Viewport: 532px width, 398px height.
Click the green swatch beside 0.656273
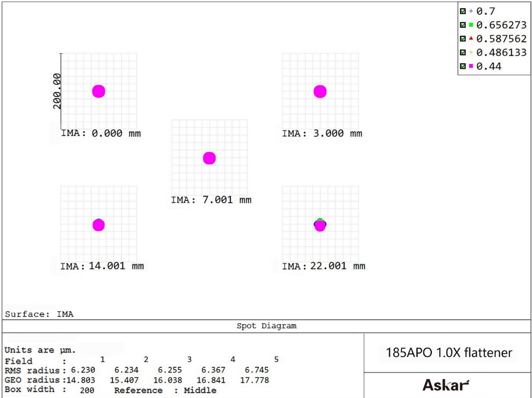(x=471, y=25)
